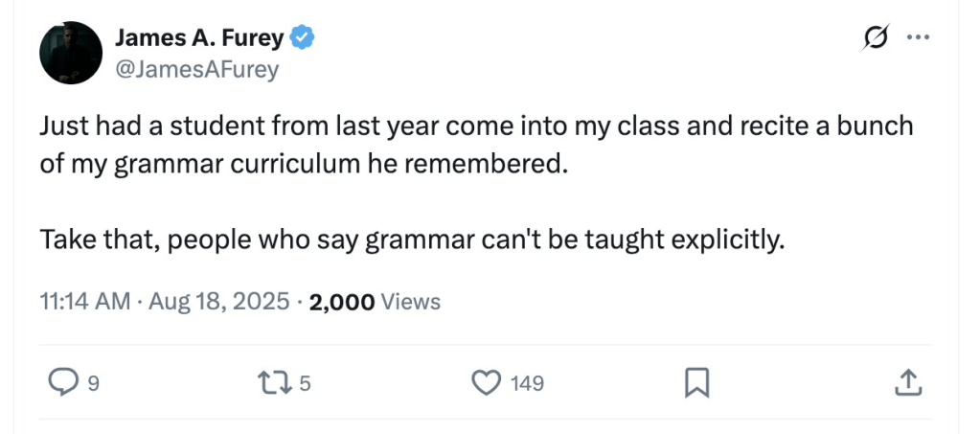Click the Aug 18, 2025 date
Image resolution: width=980 pixels, height=434 pixels.
[219, 302]
